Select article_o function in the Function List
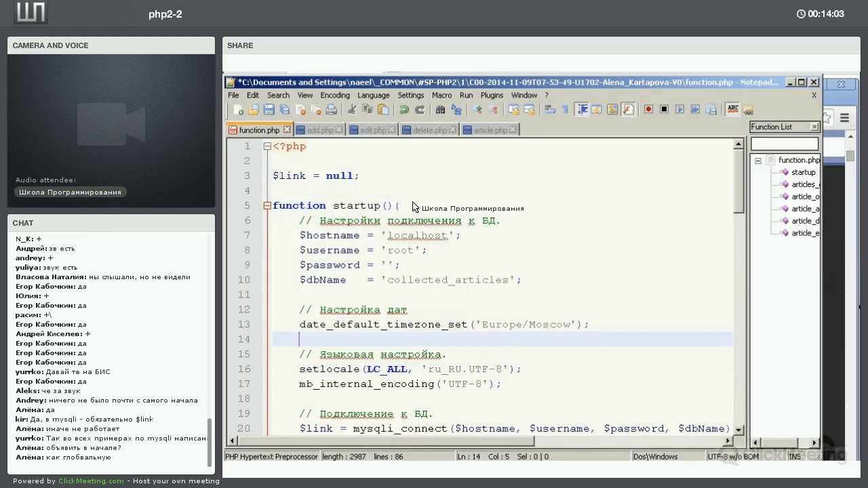The height and width of the screenshot is (488, 868). click(806, 197)
